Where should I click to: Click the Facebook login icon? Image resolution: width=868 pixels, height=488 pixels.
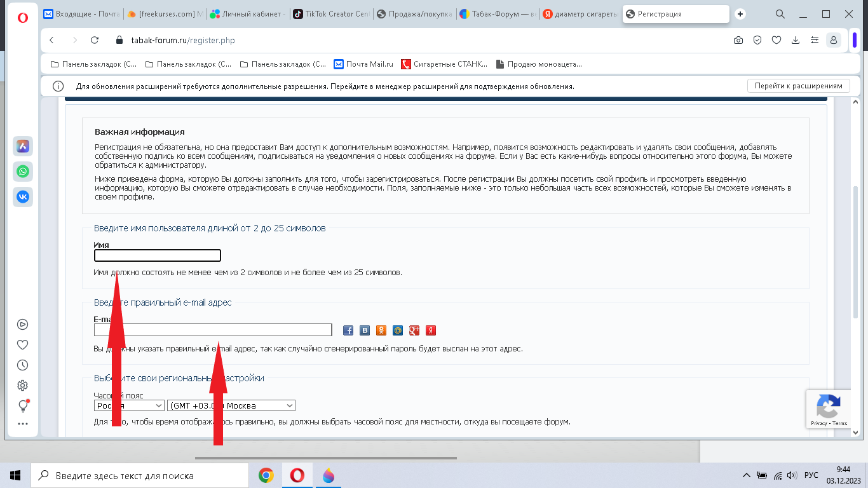pos(348,330)
